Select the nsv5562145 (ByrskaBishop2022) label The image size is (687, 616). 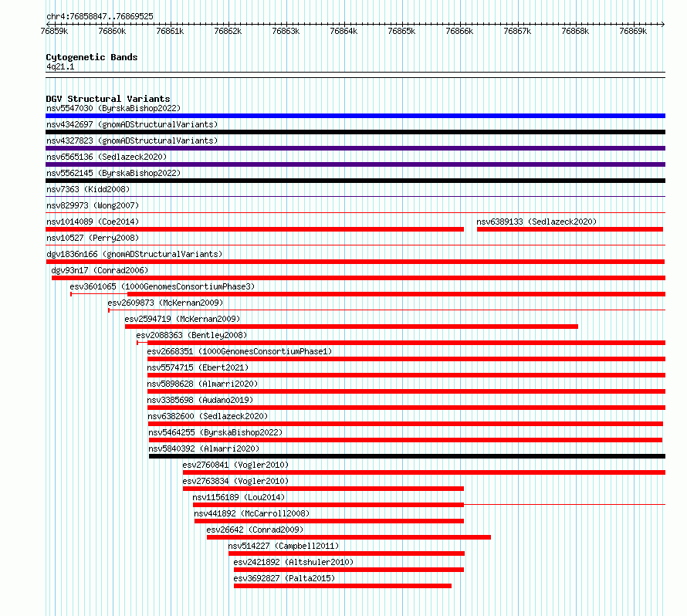[x=113, y=173]
